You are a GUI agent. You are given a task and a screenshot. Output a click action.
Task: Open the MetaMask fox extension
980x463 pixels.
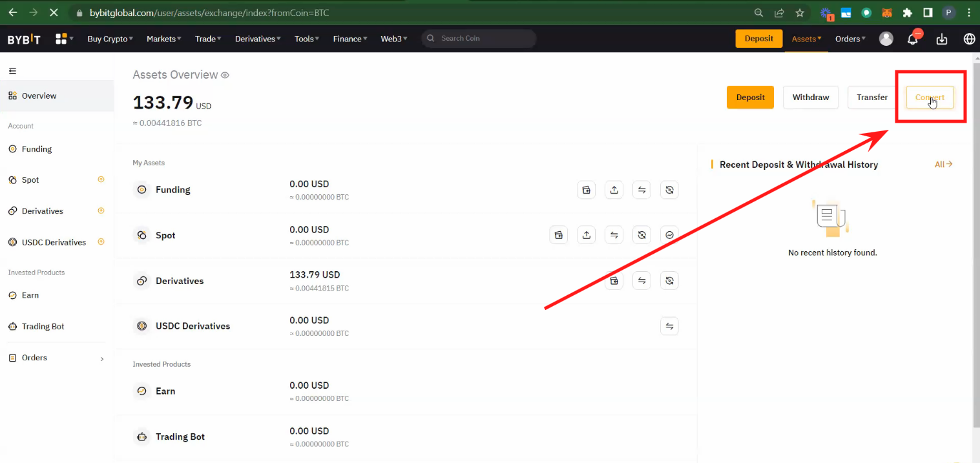click(887, 12)
